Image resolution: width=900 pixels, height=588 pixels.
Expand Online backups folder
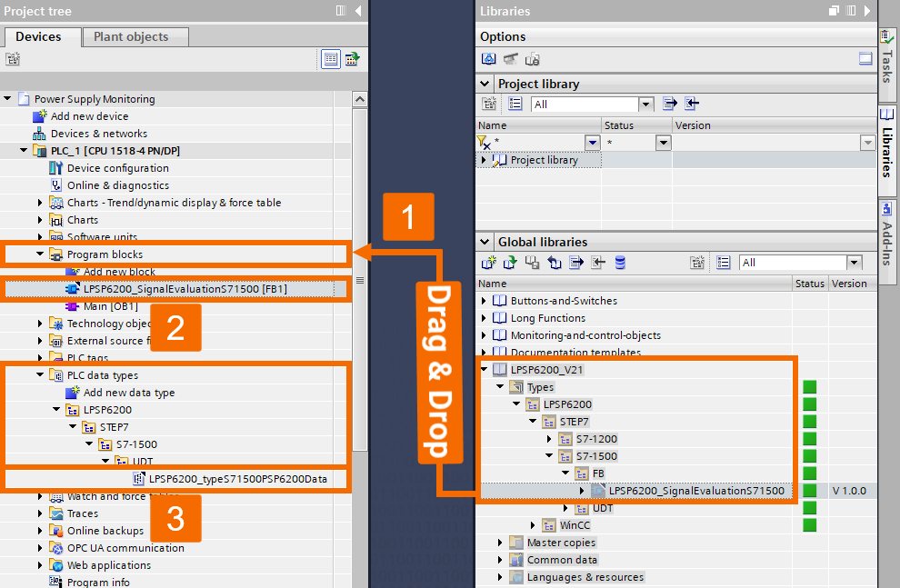(40, 531)
